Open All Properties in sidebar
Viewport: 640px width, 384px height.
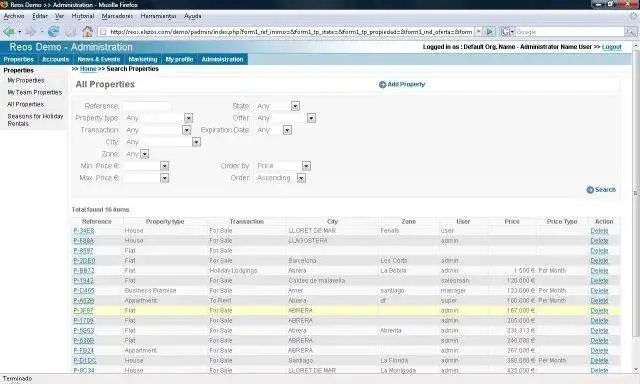tap(25, 104)
